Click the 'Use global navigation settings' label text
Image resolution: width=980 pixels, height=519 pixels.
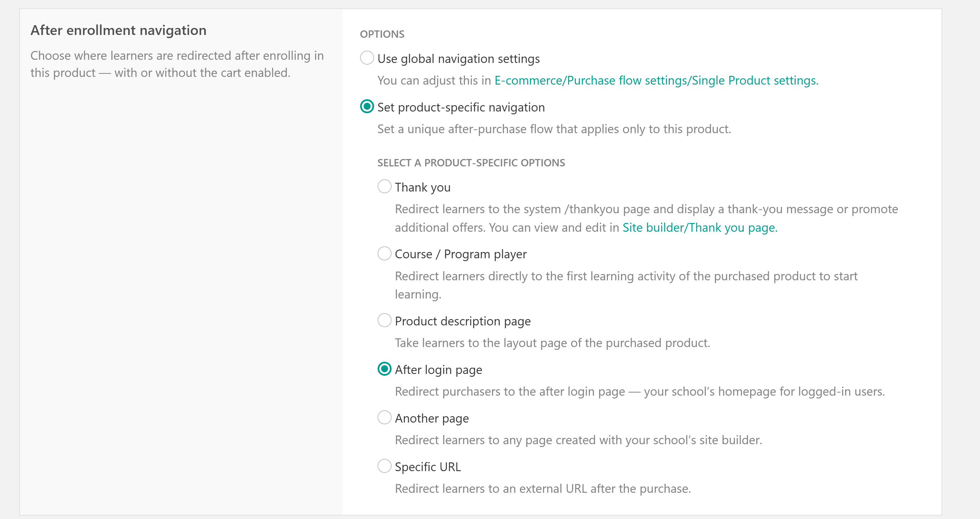click(x=458, y=59)
